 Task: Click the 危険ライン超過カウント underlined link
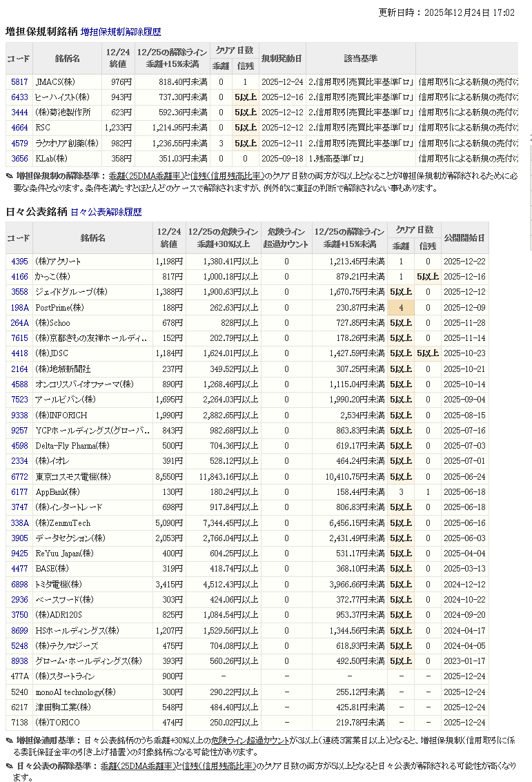tap(250, 741)
